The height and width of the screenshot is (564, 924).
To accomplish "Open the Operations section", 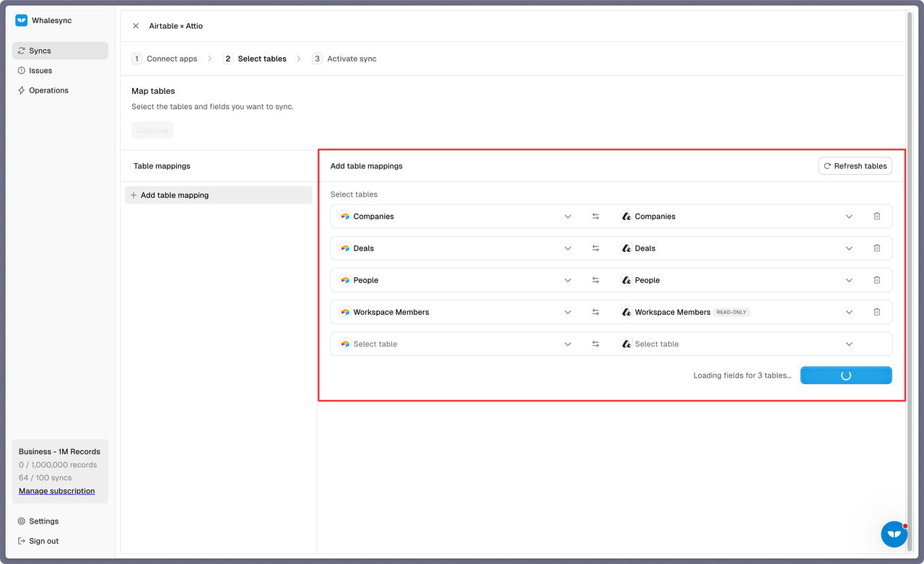I will (x=60, y=90).
